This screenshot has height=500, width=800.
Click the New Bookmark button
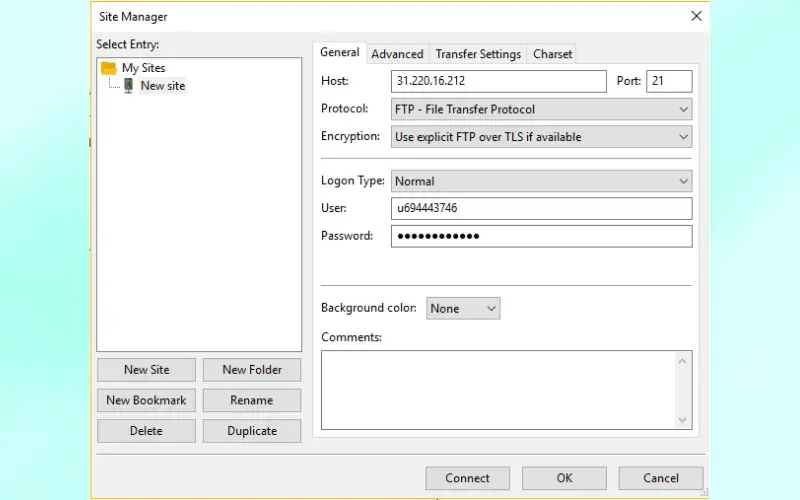(x=146, y=401)
